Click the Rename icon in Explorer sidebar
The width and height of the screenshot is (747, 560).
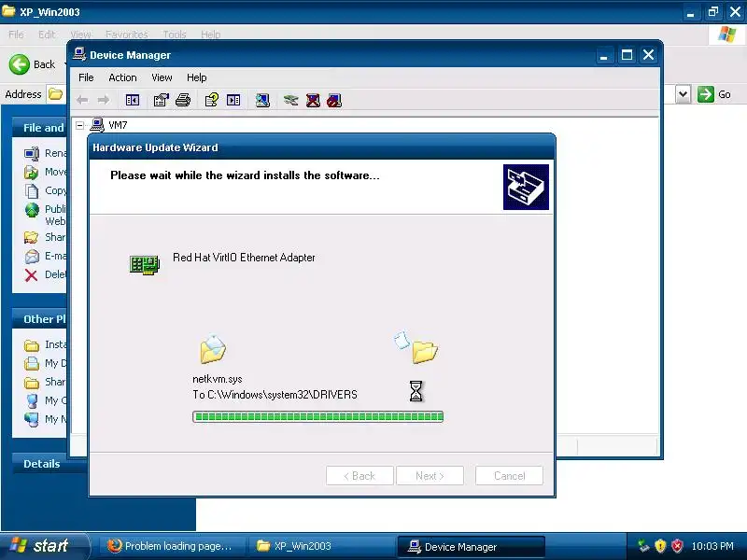(x=32, y=154)
